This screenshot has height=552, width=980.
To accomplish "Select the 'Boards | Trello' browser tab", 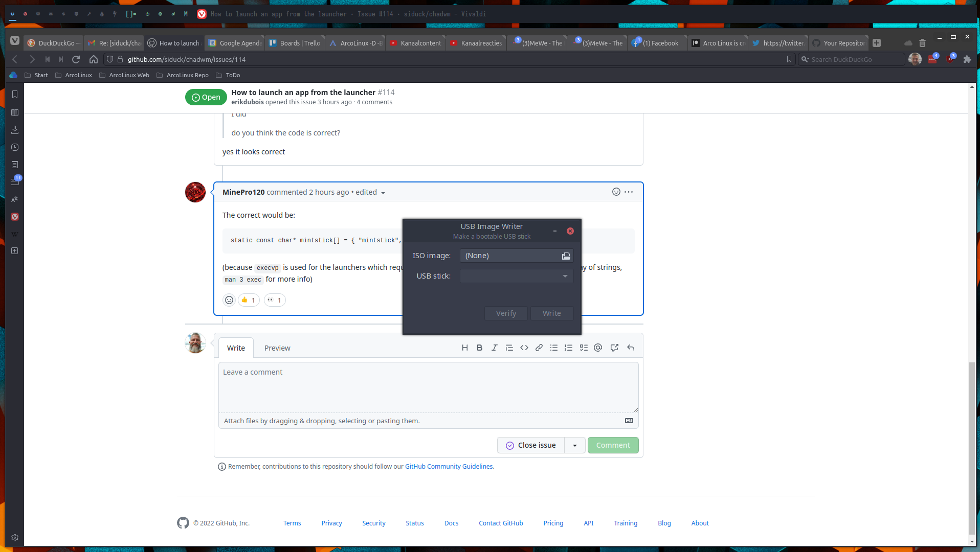I will tap(295, 43).
